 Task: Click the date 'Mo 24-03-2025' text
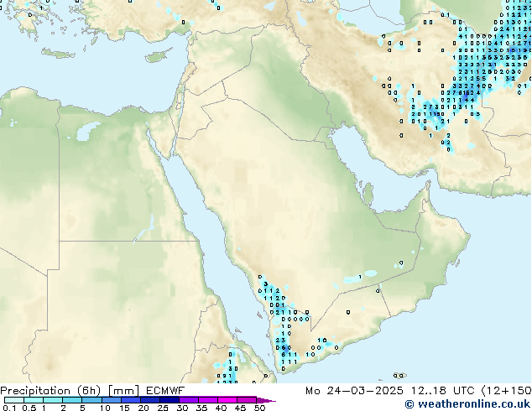pos(355,391)
